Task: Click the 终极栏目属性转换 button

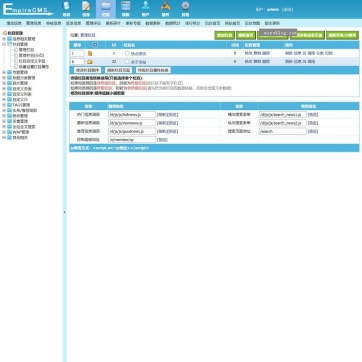Action: [x=153, y=70]
